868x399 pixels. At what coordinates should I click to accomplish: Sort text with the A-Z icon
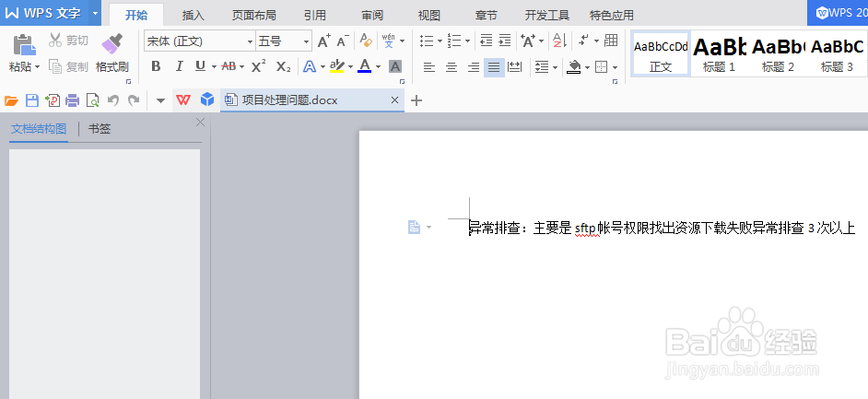[559, 41]
